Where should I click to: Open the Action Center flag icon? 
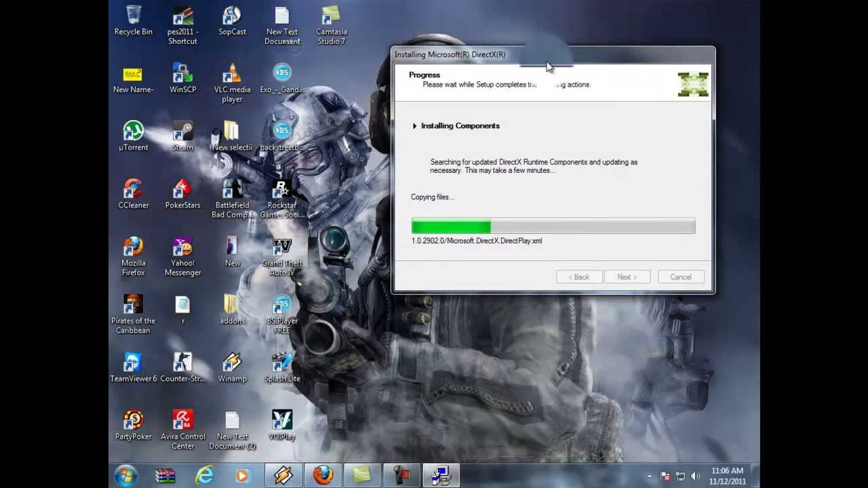tap(665, 476)
